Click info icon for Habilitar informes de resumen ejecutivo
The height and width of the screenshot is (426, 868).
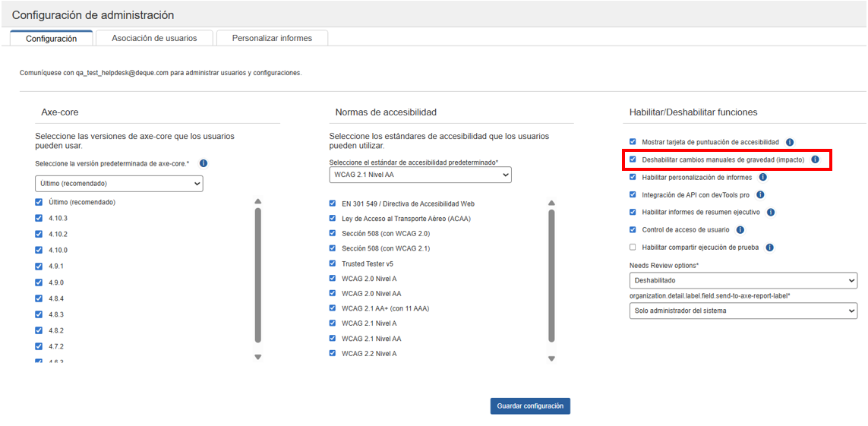click(770, 212)
